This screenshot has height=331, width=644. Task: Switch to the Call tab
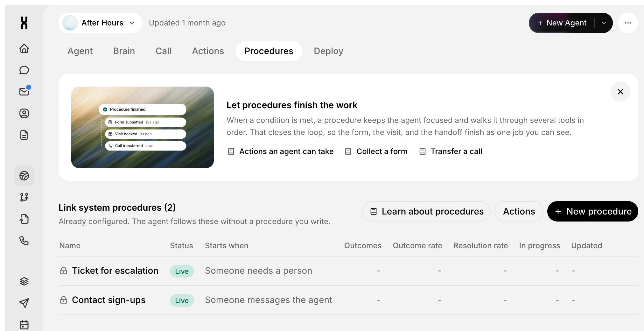164,51
